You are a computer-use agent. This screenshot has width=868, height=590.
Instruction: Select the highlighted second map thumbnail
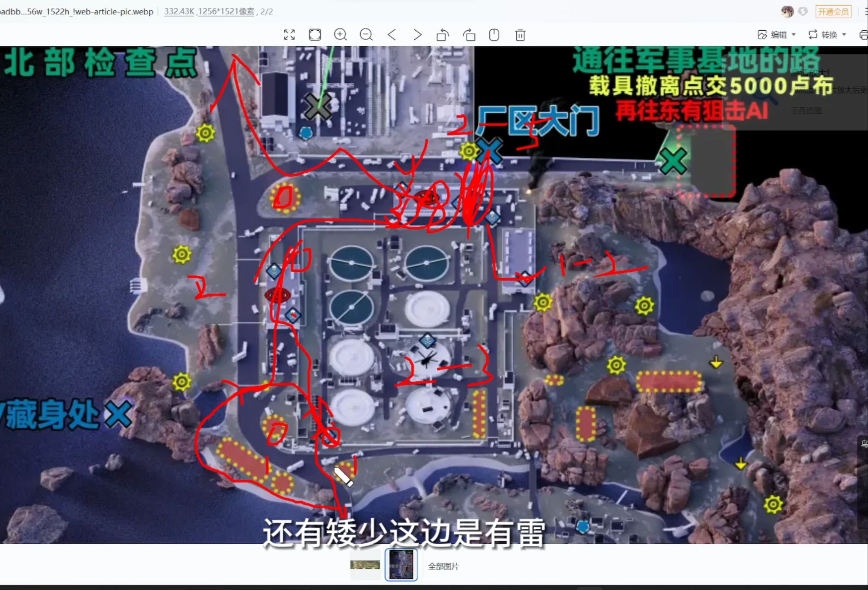coord(401,565)
